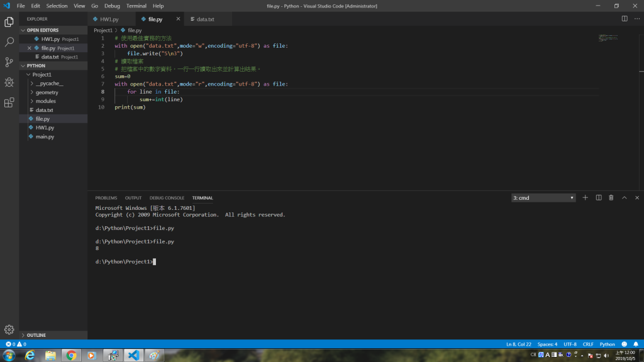Select language mode Python in status bar
The image size is (644, 362).
click(607, 344)
